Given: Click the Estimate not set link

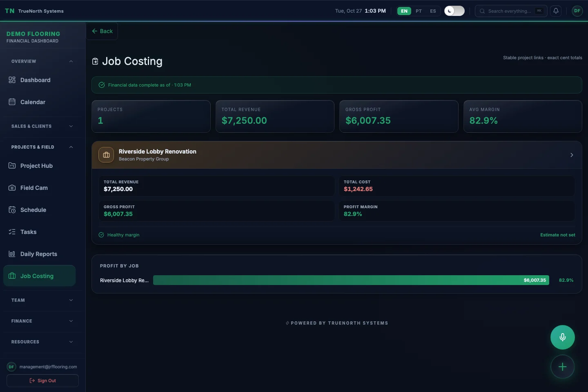Looking at the screenshot, I should [x=558, y=235].
